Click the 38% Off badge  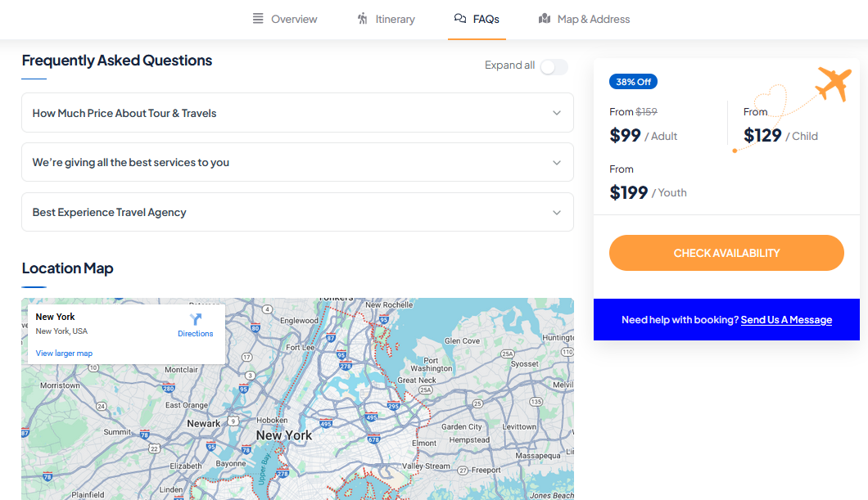633,82
